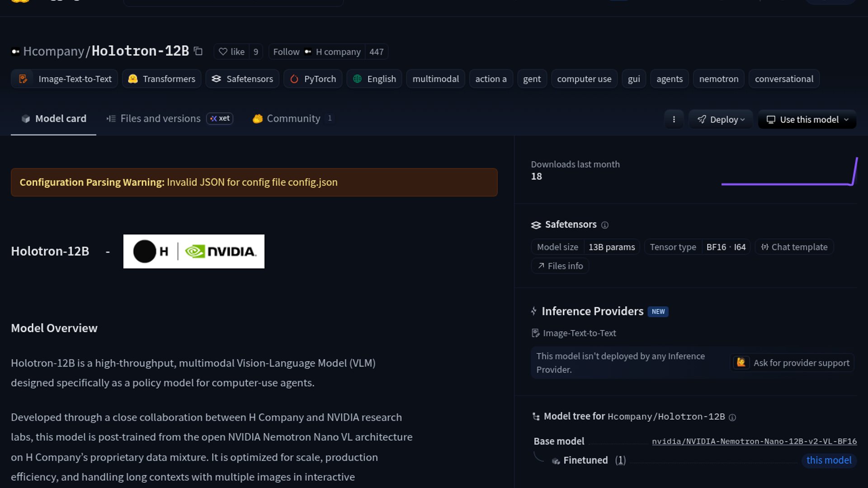Switch to Files and versions tab
This screenshot has width=868, height=488.
point(160,118)
